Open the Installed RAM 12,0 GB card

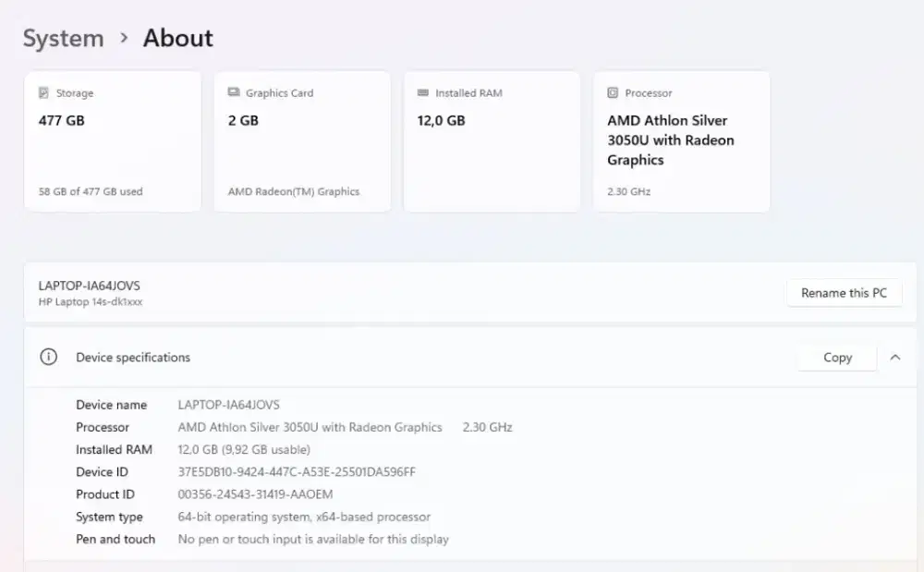(492, 141)
